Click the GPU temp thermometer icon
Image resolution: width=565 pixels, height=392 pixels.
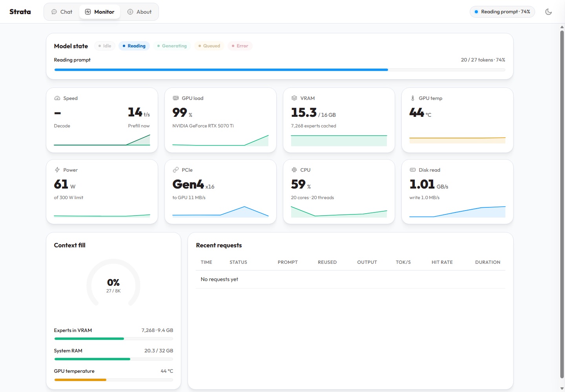click(413, 98)
